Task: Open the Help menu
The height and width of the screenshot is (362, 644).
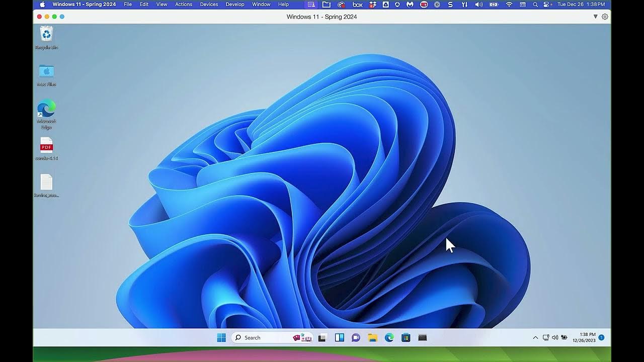Action: coord(283,4)
